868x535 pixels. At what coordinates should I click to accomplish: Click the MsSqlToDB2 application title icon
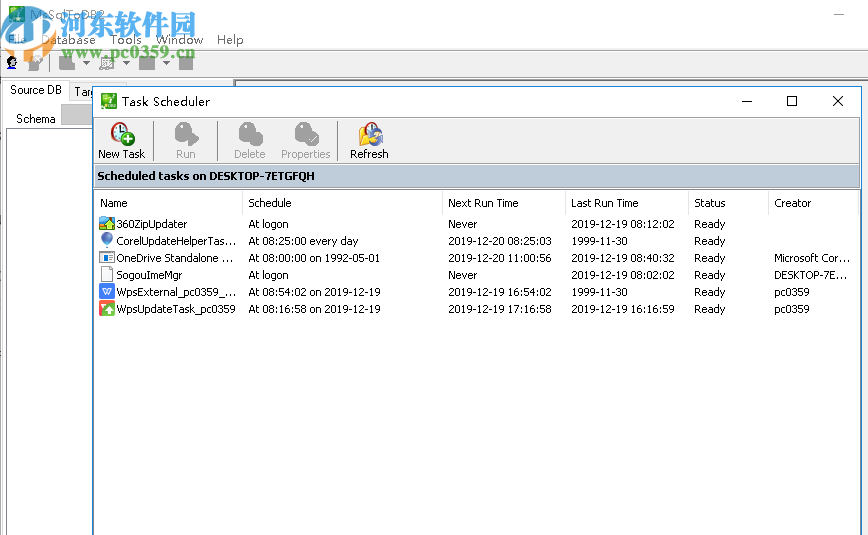[17, 14]
